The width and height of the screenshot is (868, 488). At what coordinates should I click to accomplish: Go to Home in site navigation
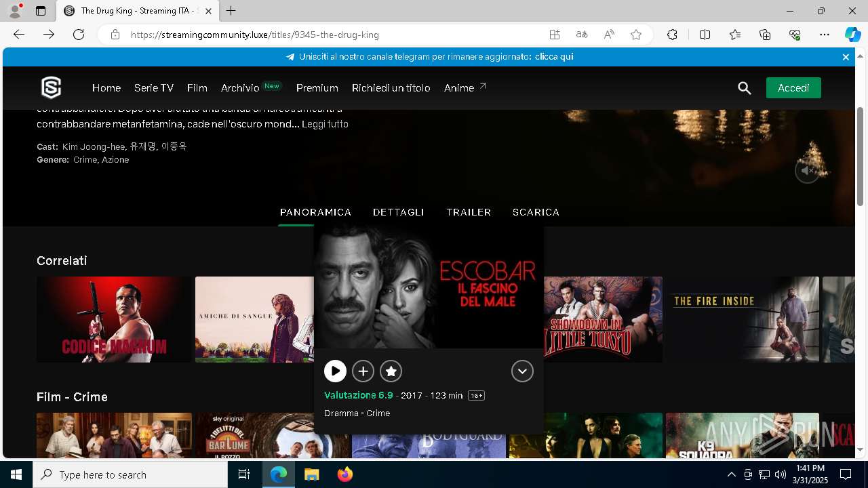(106, 88)
